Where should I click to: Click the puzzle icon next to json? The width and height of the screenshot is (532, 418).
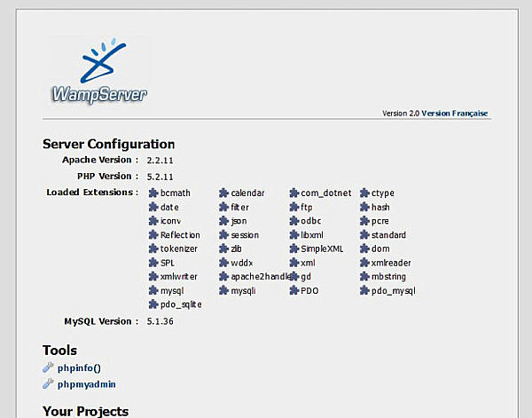click(x=223, y=221)
